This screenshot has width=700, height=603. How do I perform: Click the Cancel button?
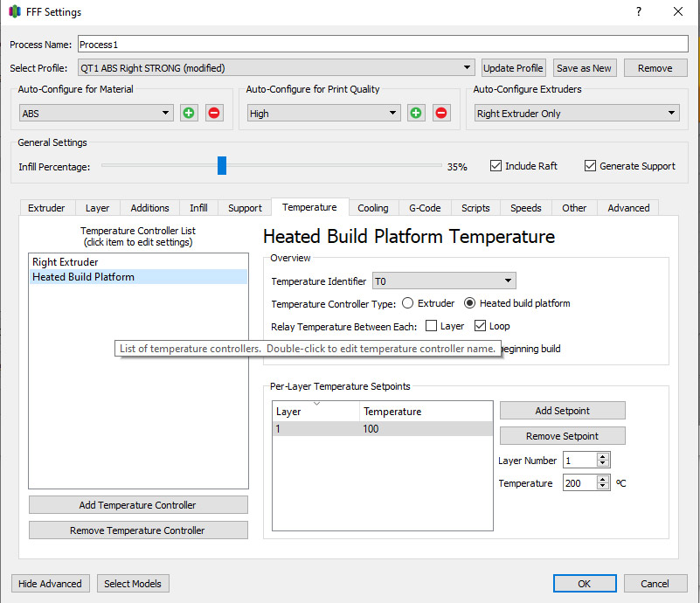[655, 584]
